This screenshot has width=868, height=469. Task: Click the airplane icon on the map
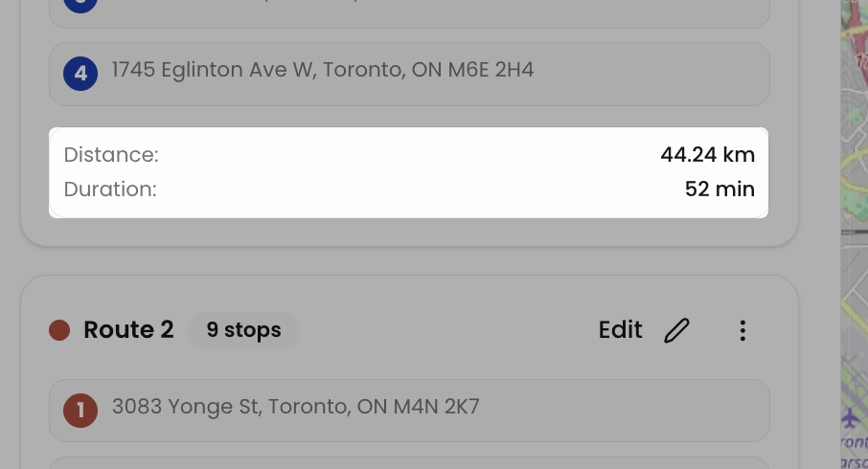pyautogui.click(x=850, y=418)
